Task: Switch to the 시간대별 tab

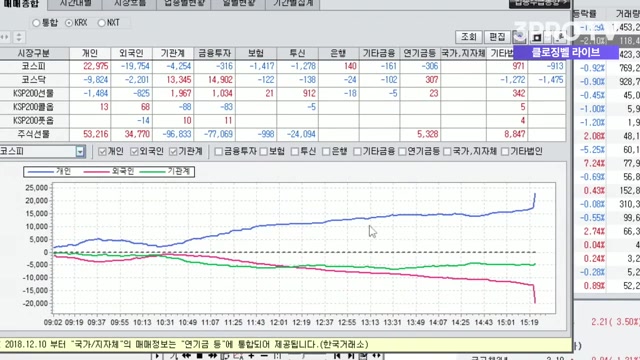Action: pos(76,4)
